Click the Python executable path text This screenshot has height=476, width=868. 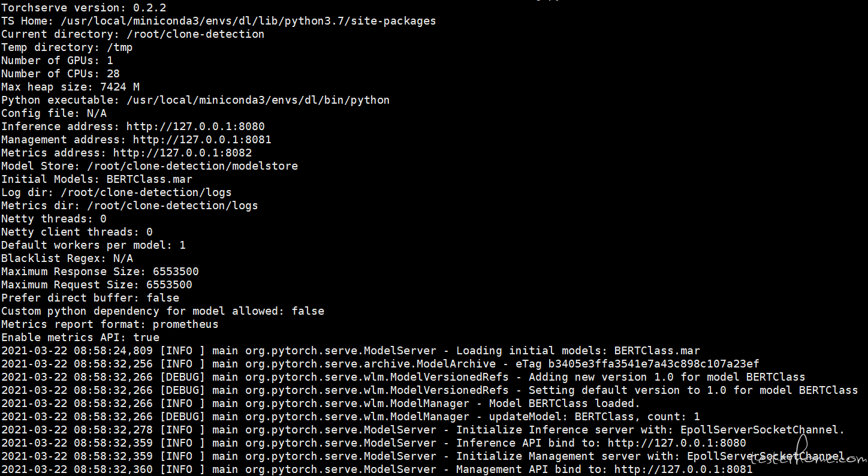tap(258, 100)
